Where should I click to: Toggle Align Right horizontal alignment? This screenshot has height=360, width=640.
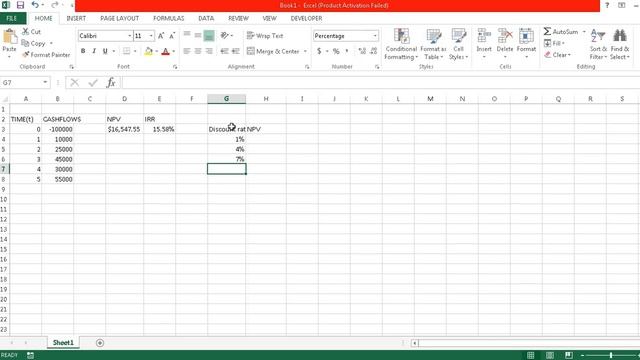[x=209, y=51]
